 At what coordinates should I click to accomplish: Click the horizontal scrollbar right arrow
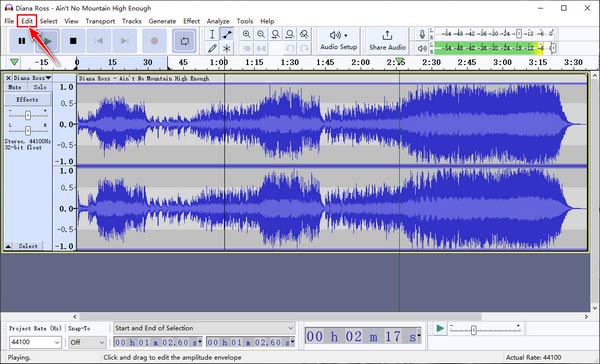(586, 317)
